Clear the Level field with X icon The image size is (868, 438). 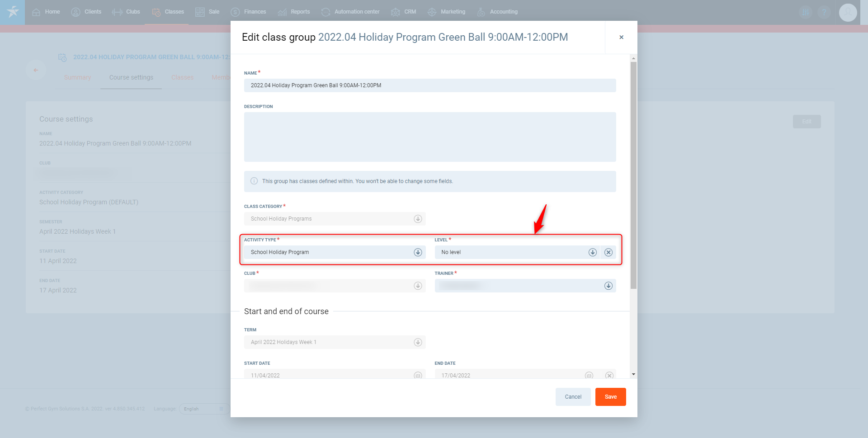click(609, 252)
